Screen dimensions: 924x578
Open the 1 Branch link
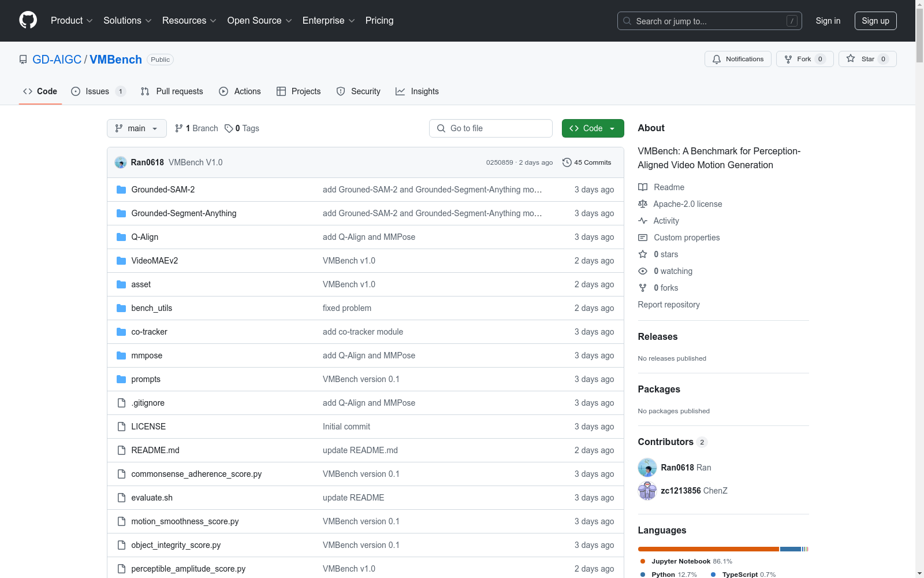coord(197,128)
